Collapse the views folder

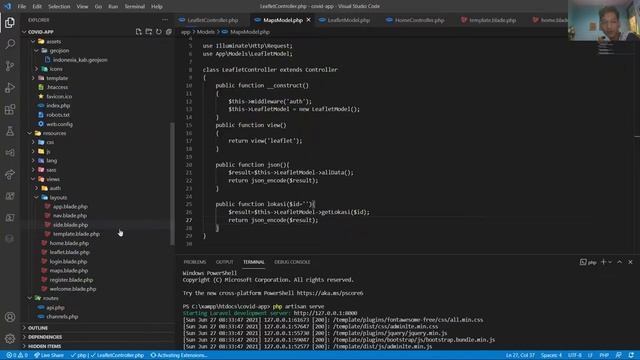pyautogui.click(x=33, y=179)
